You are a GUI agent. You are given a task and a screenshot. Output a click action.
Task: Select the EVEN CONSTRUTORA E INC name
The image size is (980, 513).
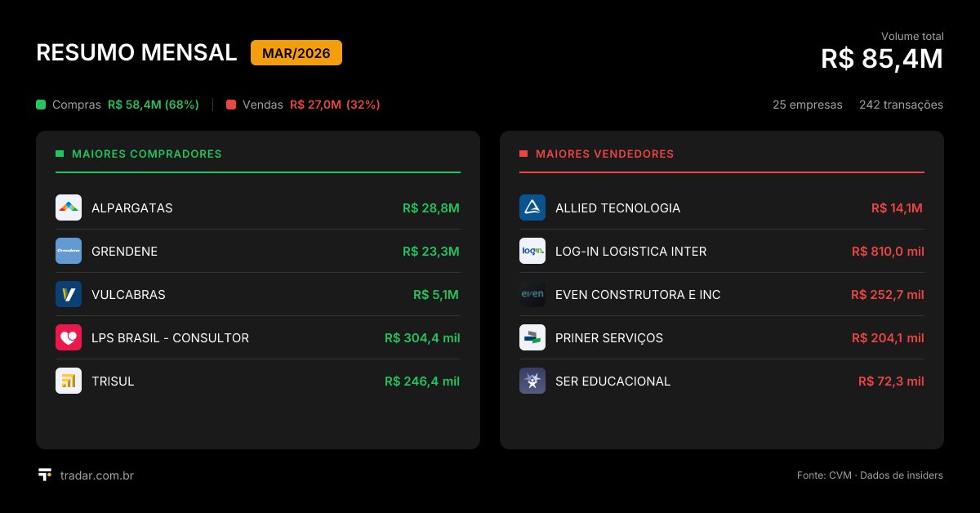click(x=638, y=294)
